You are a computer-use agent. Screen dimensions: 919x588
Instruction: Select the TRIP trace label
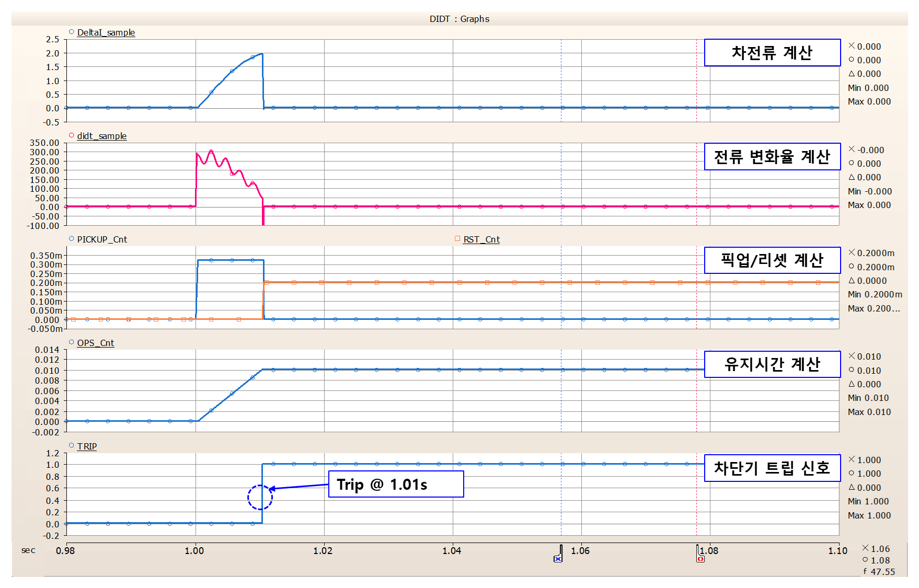[x=87, y=446]
